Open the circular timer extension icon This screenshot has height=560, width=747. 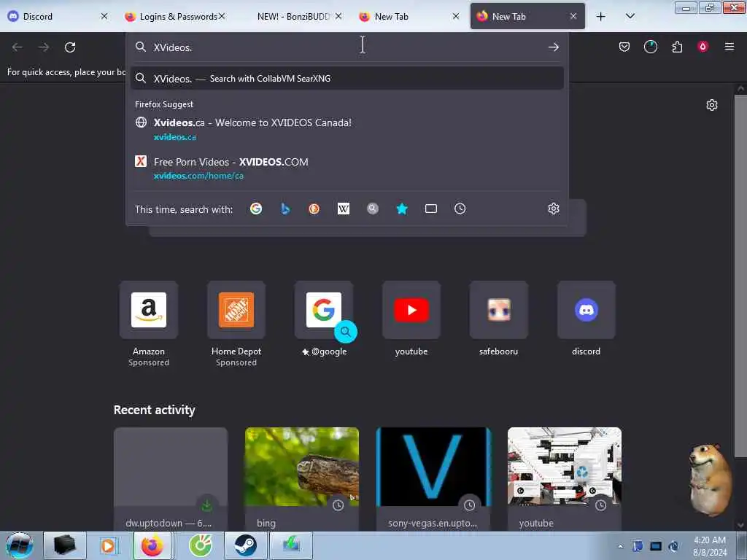tap(650, 47)
